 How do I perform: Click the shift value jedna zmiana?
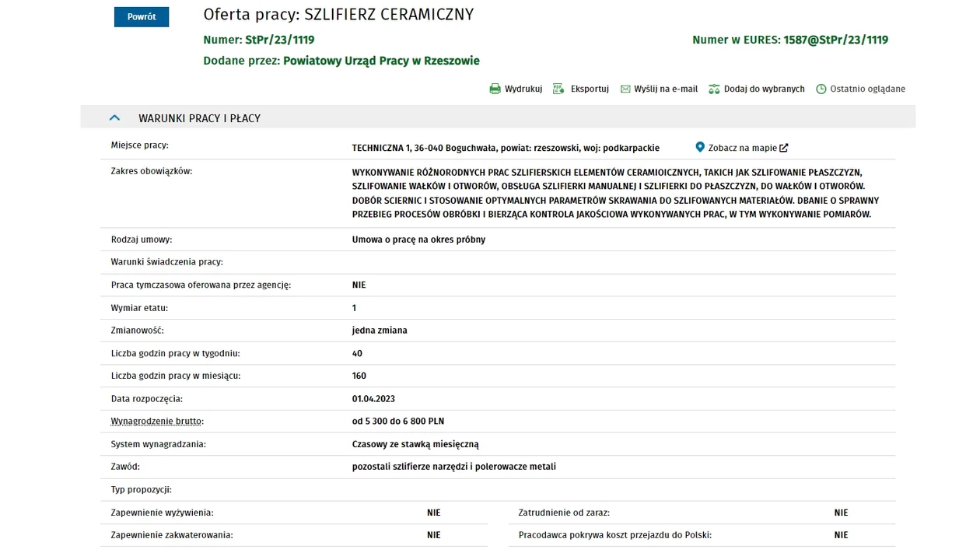[380, 331]
